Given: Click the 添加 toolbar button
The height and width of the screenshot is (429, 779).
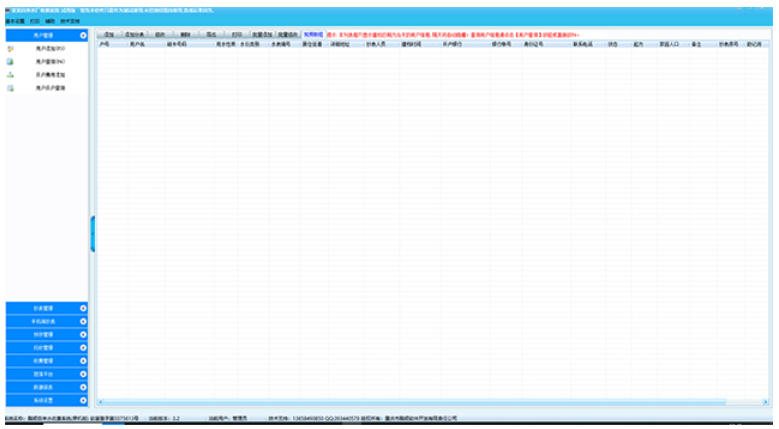Looking at the screenshot, I should point(108,34).
